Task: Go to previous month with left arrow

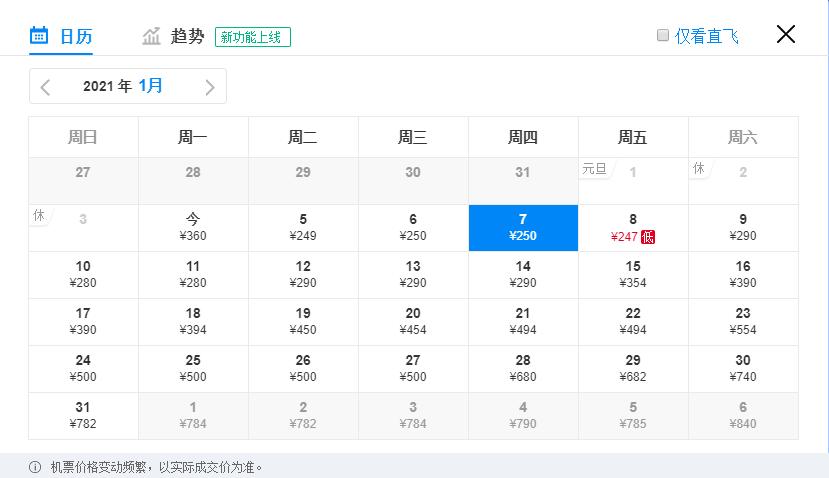Action: coord(45,87)
